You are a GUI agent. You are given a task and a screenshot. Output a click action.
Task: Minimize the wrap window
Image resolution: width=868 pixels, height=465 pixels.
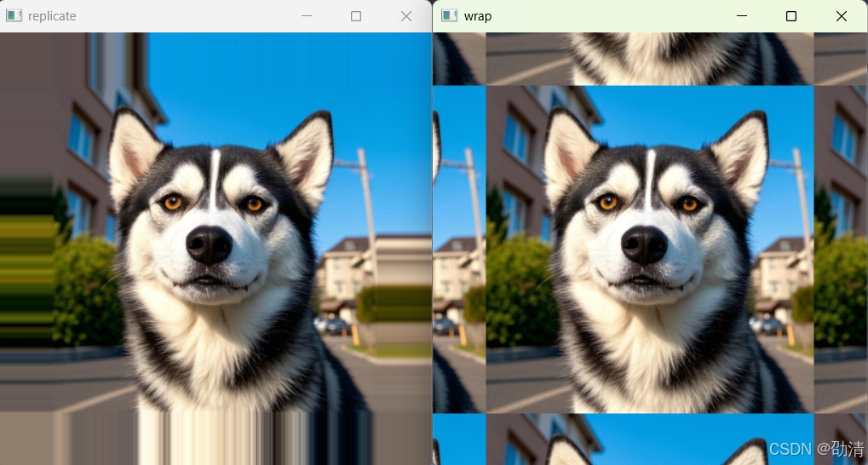(x=742, y=16)
